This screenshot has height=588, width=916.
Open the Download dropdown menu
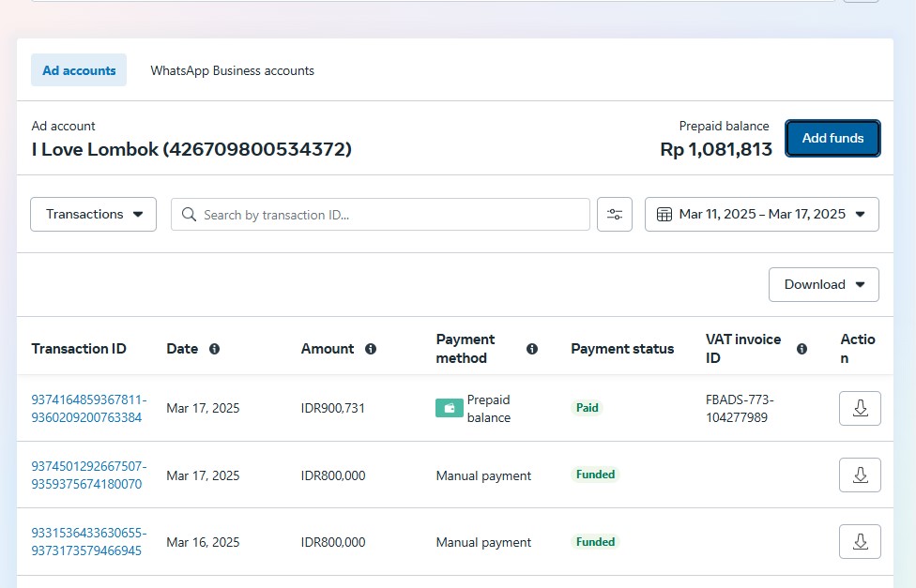coord(824,284)
